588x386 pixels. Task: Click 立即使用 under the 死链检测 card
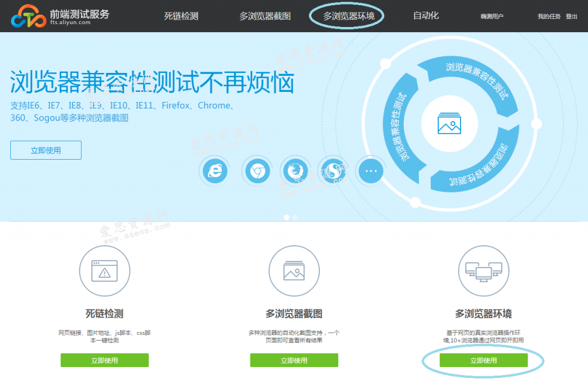[105, 360]
